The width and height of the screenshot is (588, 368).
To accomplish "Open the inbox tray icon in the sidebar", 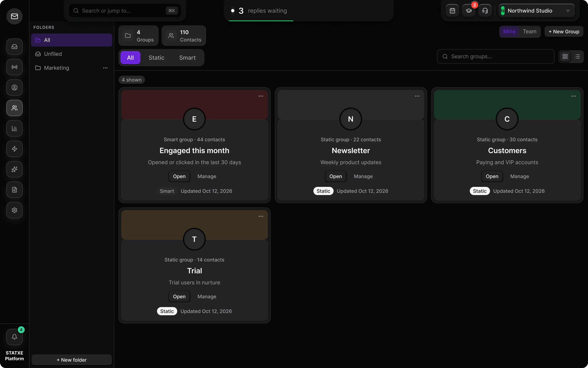I will (x=14, y=46).
